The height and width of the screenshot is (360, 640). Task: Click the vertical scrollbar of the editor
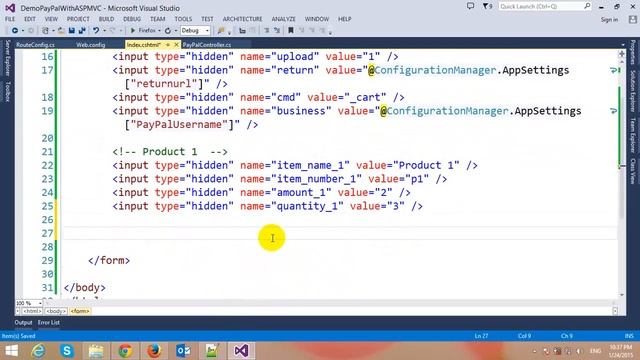622,177
